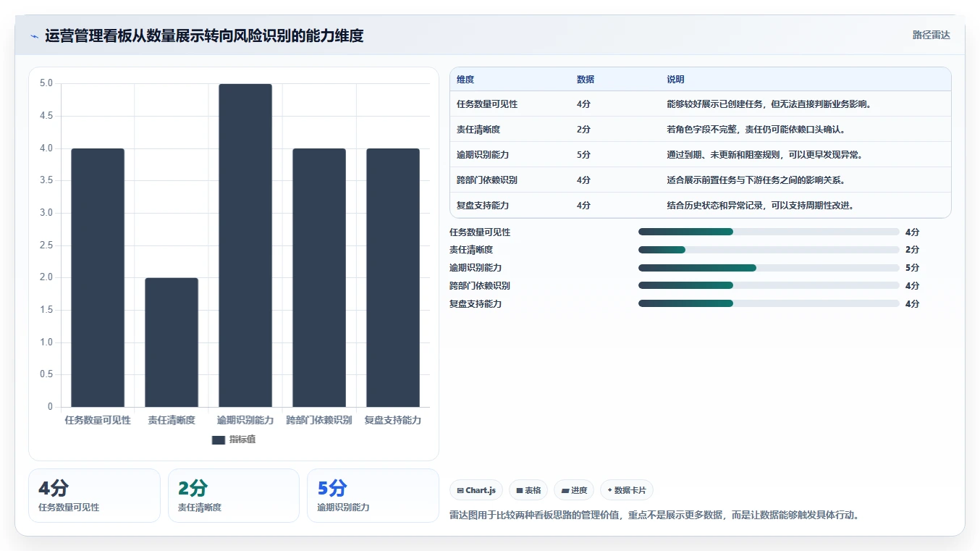Select the 数据卡片 tag
This screenshot has width=980, height=551.
coord(626,490)
